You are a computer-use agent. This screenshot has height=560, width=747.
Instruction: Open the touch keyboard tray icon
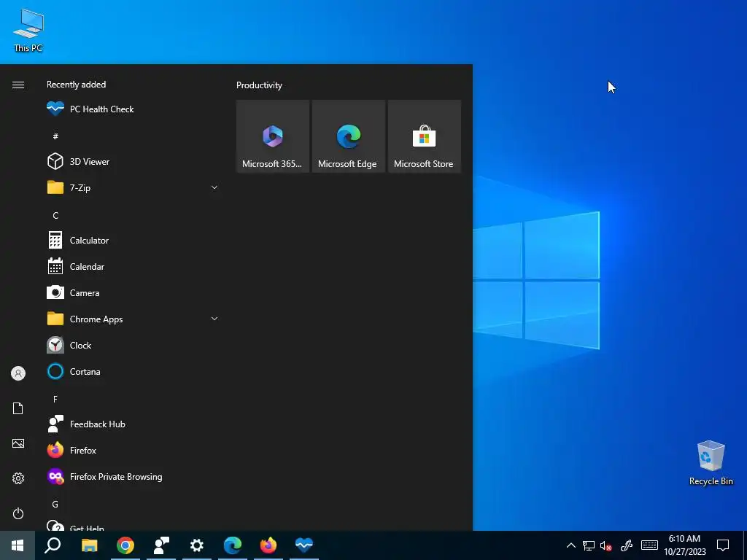[x=649, y=545]
